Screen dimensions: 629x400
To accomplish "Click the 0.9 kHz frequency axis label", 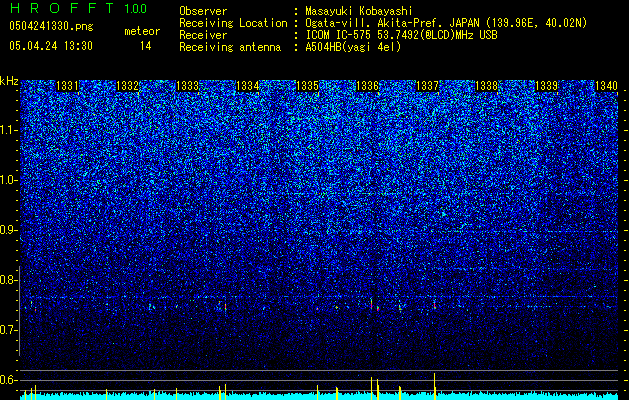I will click(9, 230).
